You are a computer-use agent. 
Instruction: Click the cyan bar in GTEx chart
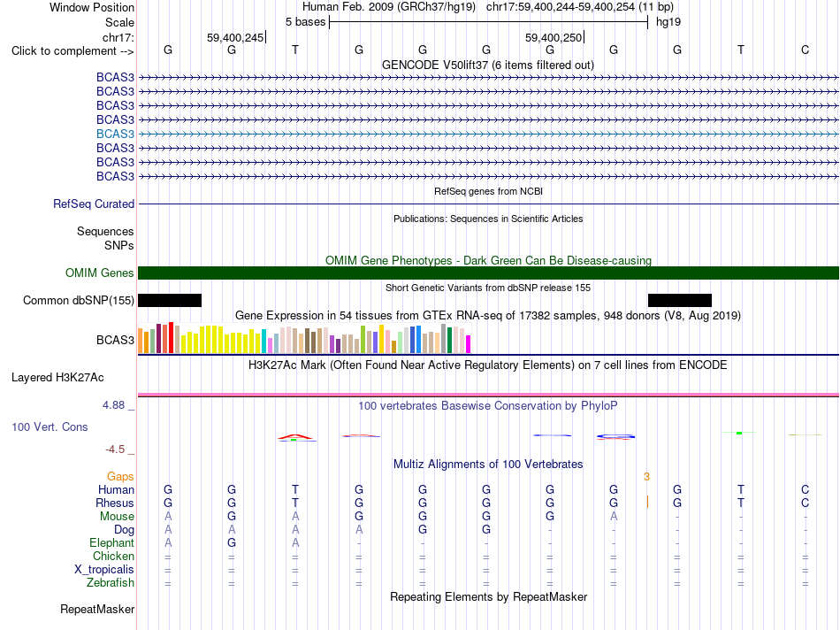coord(263,341)
